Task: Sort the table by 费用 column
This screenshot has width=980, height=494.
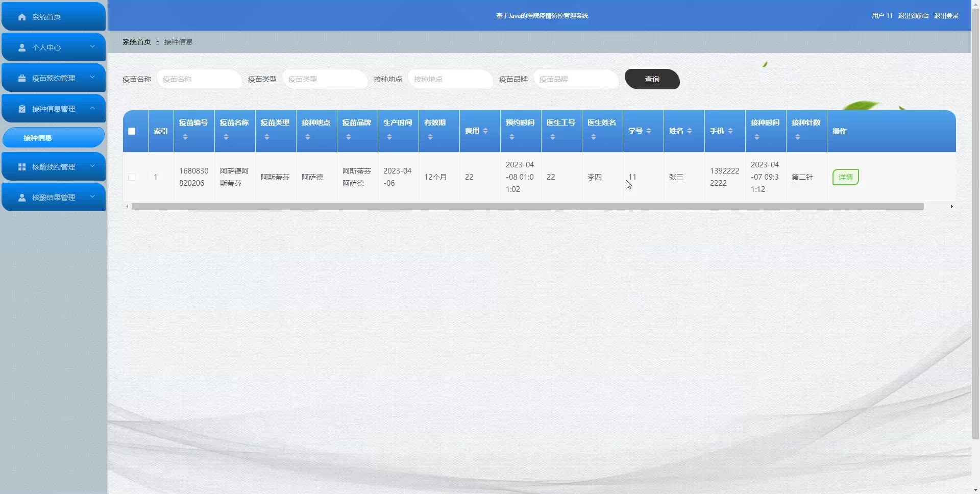Action: (x=485, y=131)
